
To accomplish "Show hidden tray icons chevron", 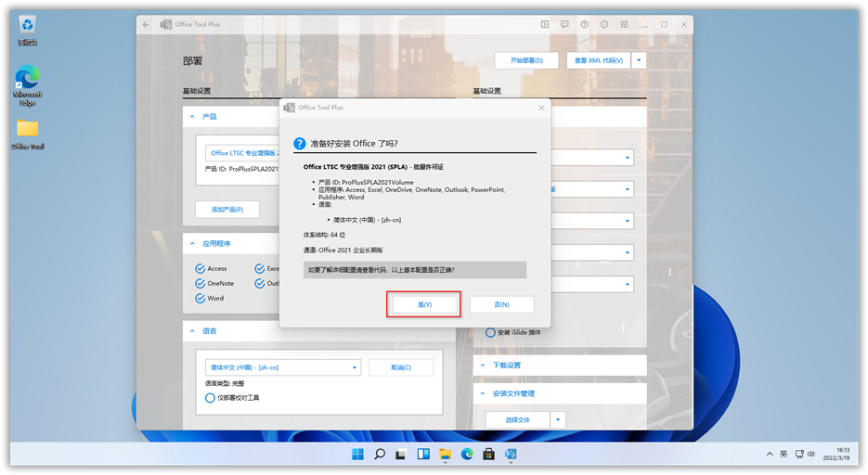I will (770, 454).
